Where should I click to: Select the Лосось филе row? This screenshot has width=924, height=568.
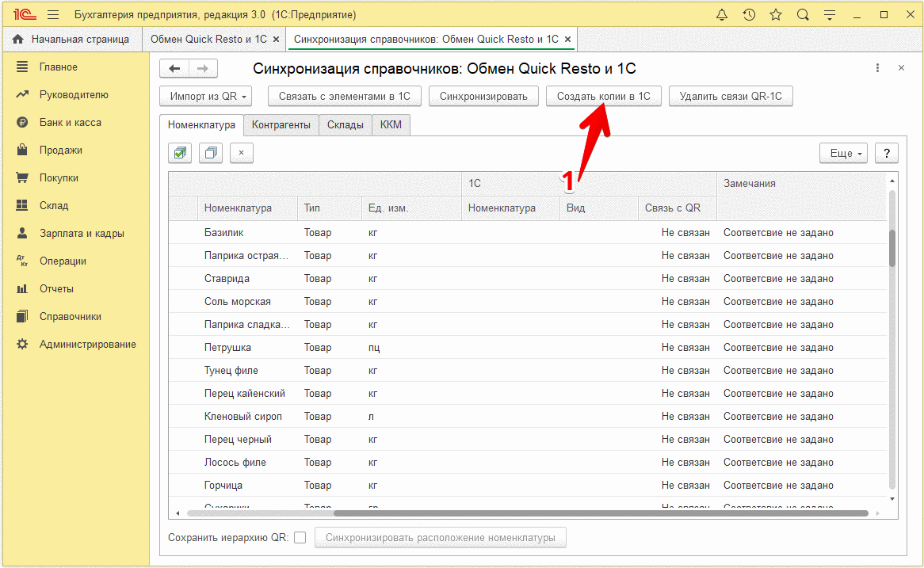tap(528, 463)
